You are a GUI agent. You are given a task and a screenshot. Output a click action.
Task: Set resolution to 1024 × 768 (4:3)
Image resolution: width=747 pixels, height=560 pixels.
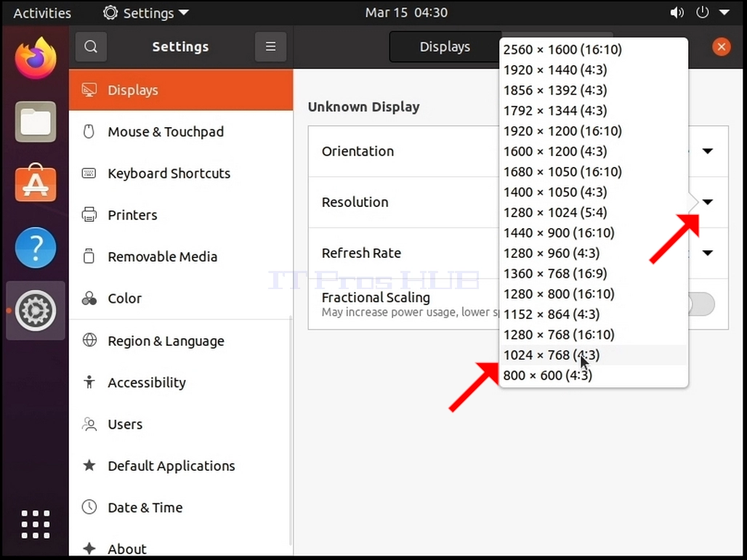594,355
